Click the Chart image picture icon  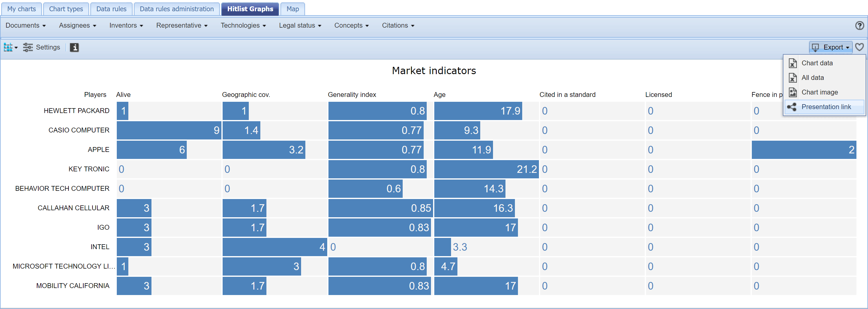[x=793, y=92]
